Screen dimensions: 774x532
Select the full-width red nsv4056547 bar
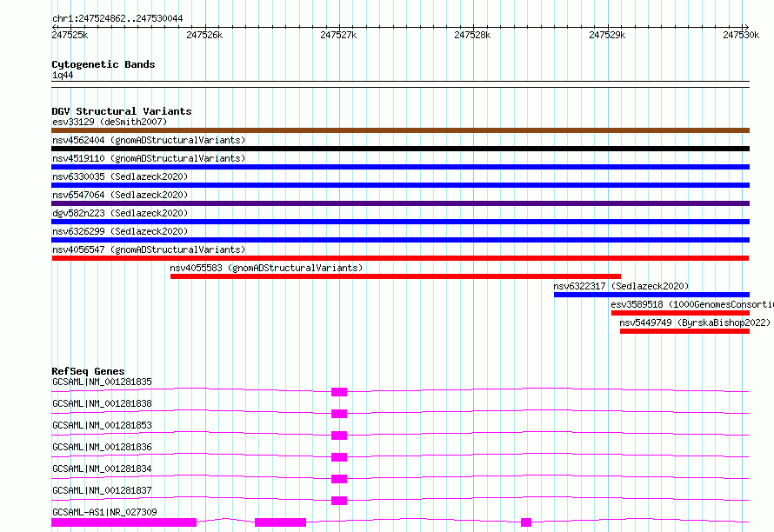[400, 258]
